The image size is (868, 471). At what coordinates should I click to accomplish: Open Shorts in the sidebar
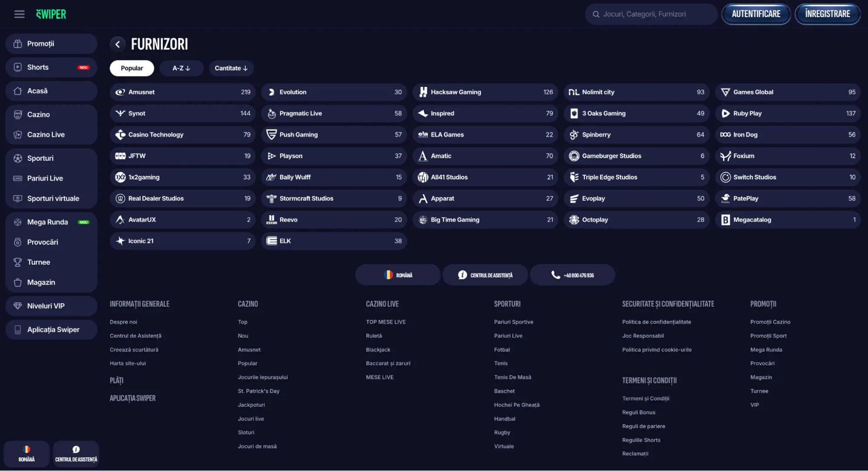(38, 67)
